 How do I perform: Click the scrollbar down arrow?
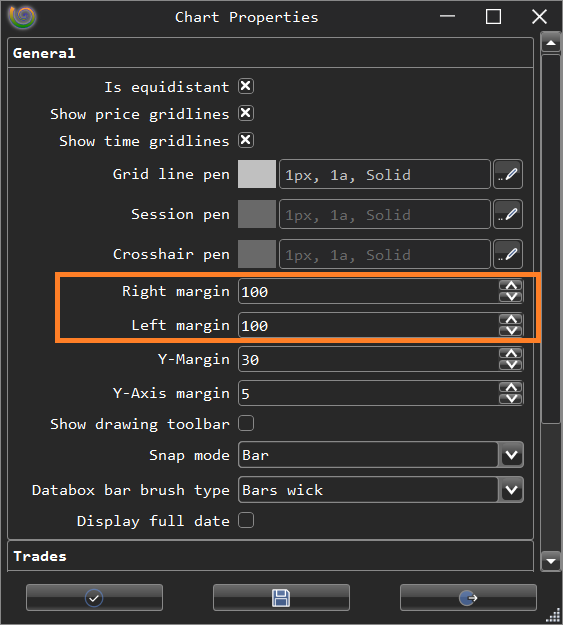(551, 562)
